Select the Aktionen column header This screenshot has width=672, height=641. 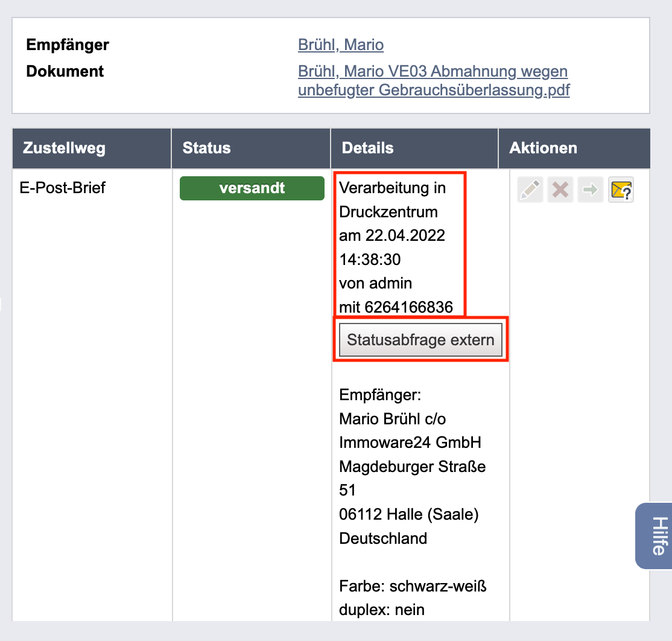574,148
